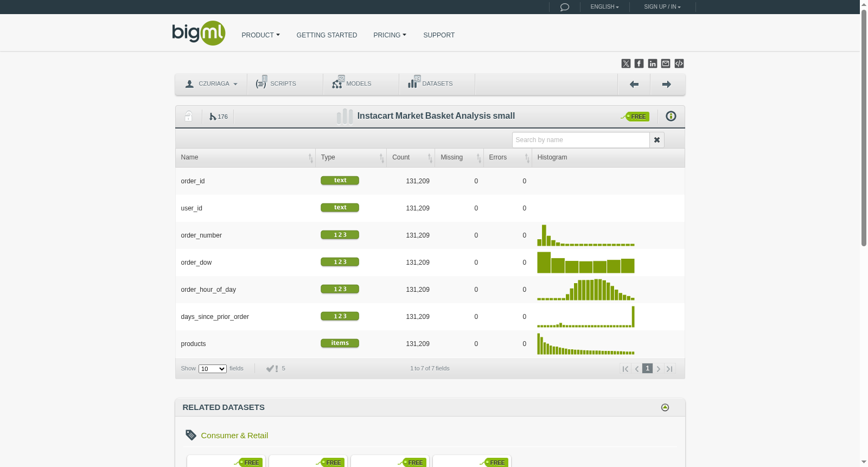Switch to the MODELS tab

click(x=361, y=84)
